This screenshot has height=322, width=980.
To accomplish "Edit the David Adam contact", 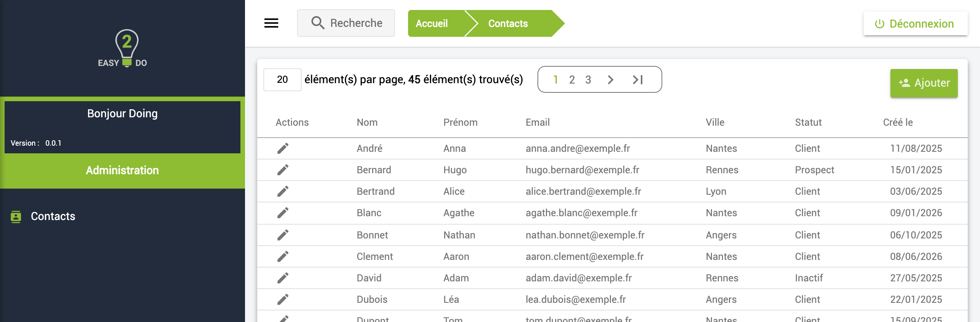I will (283, 278).
